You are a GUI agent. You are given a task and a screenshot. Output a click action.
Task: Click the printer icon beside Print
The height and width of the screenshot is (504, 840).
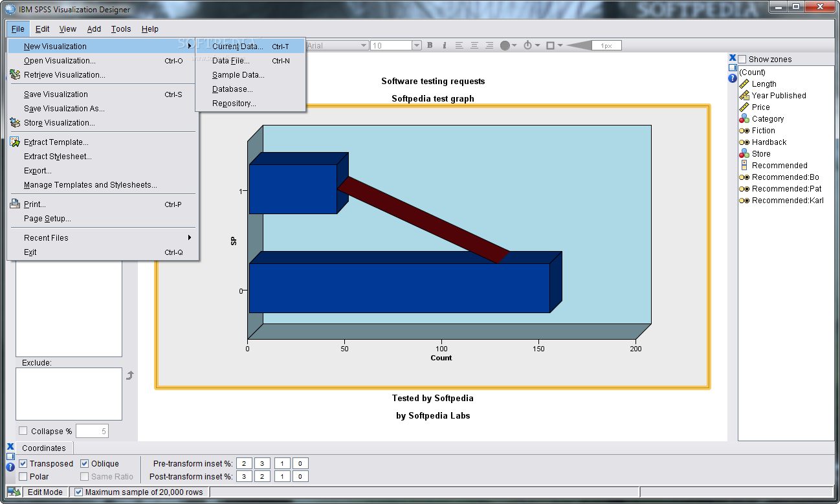(x=15, y=204)
